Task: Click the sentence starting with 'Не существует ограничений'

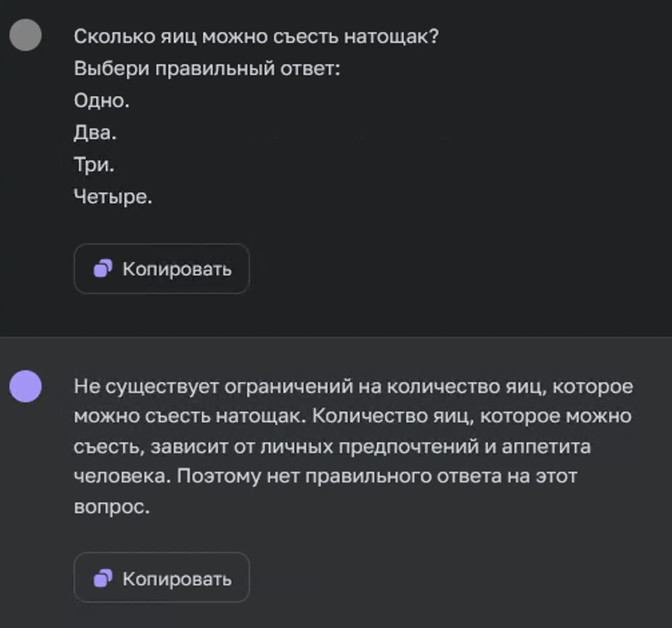Action: (x=218, y=386)
